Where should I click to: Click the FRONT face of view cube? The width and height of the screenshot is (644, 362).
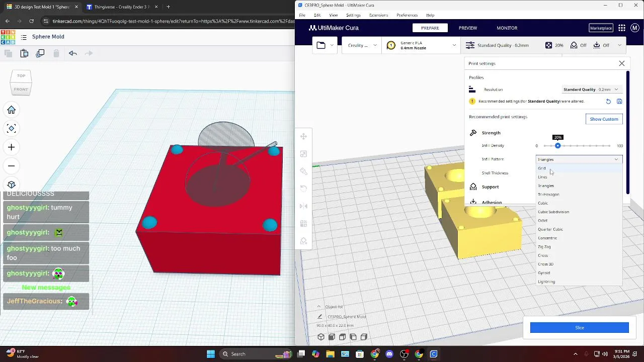pos(21,89)
